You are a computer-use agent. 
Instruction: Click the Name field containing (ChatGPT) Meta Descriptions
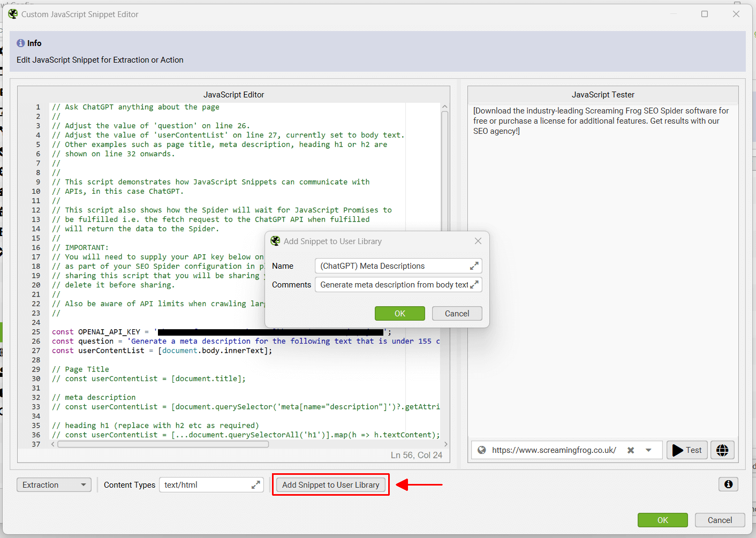398,266
